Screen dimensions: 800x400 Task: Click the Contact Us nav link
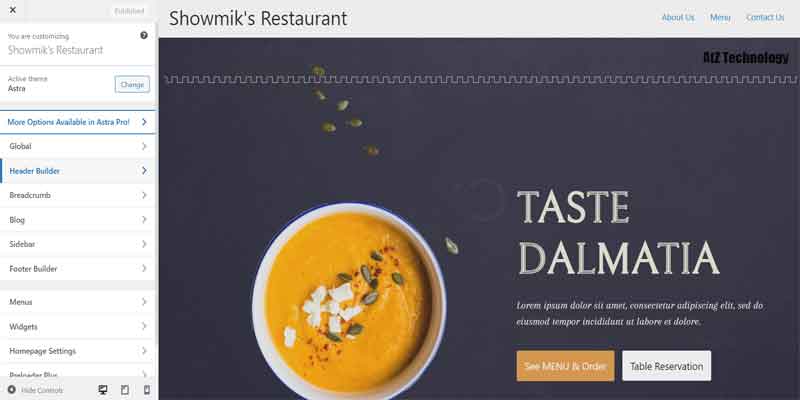pyautogui.click(x=765, y=17)
